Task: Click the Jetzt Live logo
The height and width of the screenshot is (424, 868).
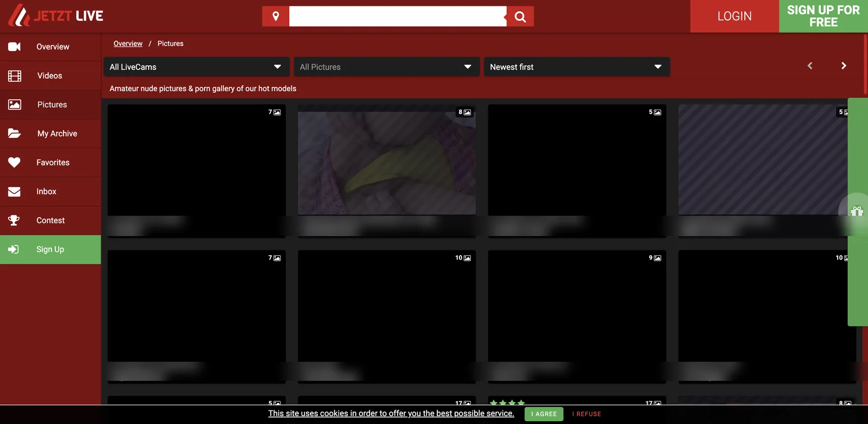Action: point(56,16)
